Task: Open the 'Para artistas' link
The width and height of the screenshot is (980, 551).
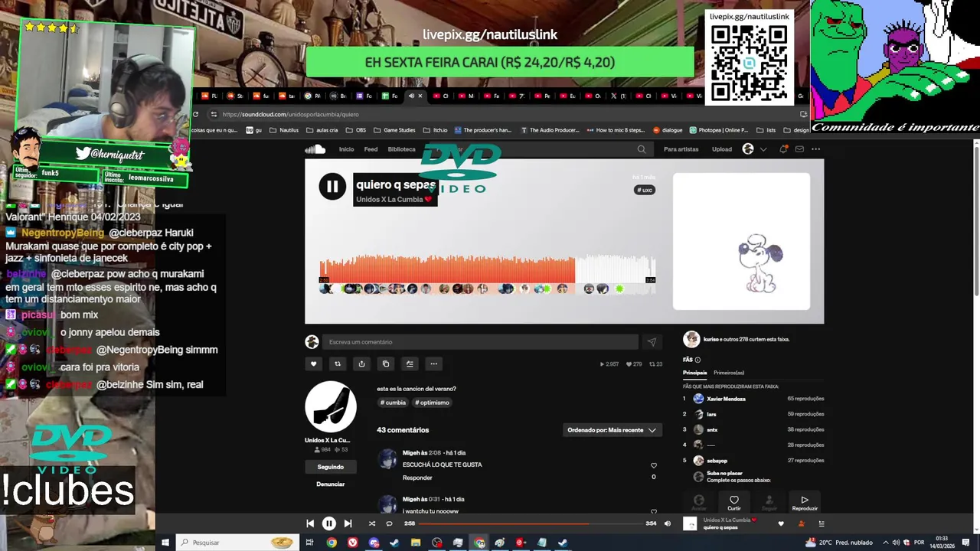Action: point(681,149)
